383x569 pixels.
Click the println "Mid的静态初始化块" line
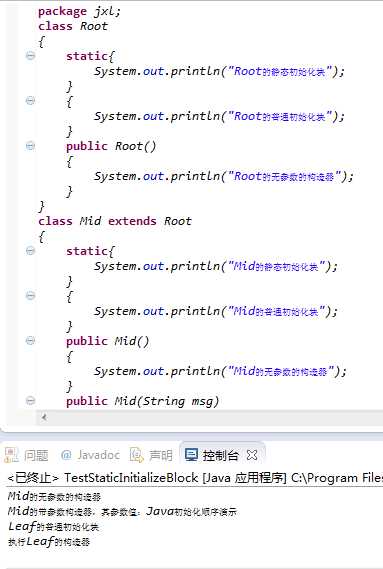[216, 266]
